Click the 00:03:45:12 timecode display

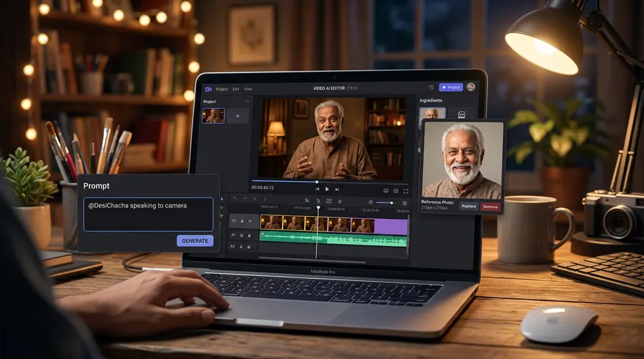click(x=263, y=187)
